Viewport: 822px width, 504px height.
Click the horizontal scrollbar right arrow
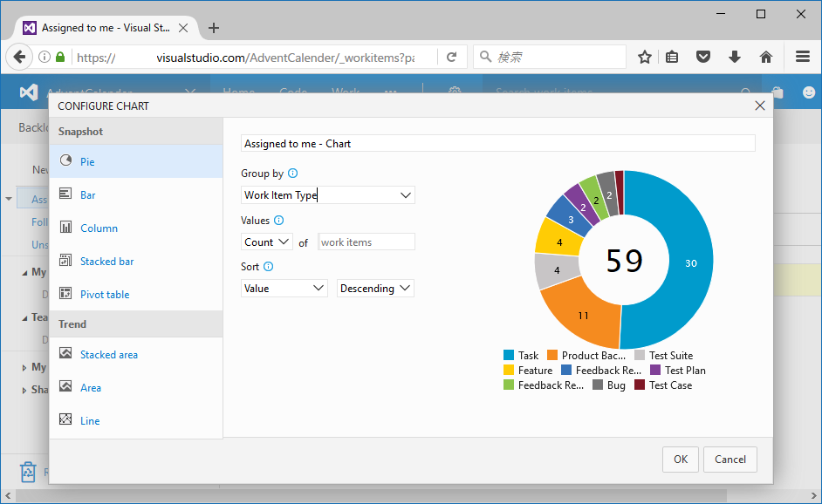pyautogui.click(x=814, y=495)
